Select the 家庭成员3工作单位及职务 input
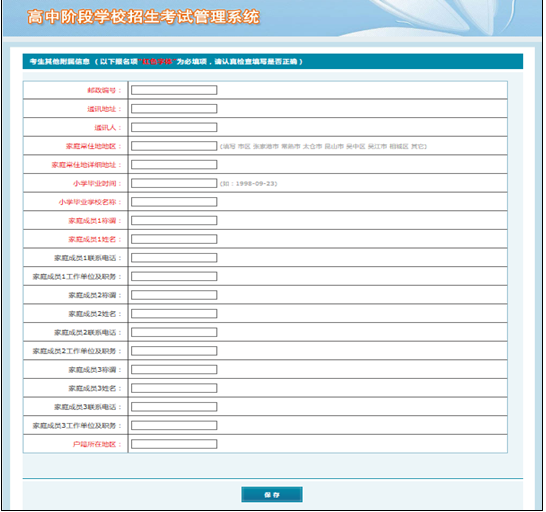Viewport: 546px width, 512px height. click(174, 426)
